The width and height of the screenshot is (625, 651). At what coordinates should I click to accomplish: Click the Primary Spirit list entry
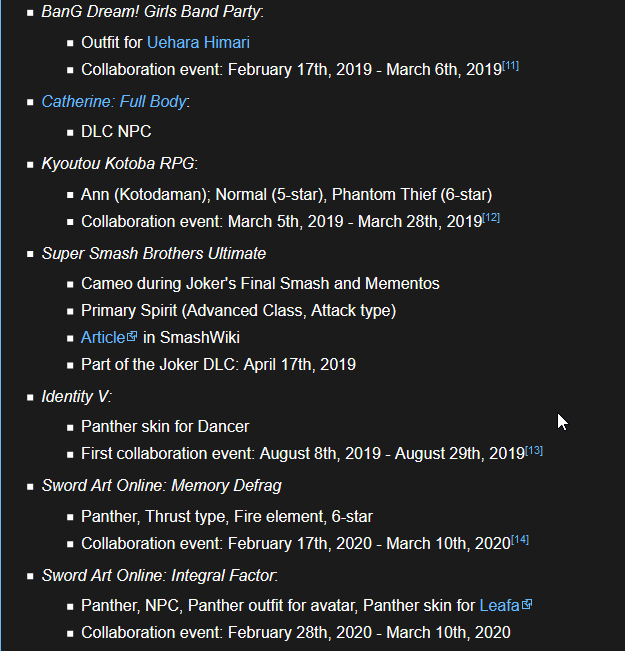click(x=238, y=310)
